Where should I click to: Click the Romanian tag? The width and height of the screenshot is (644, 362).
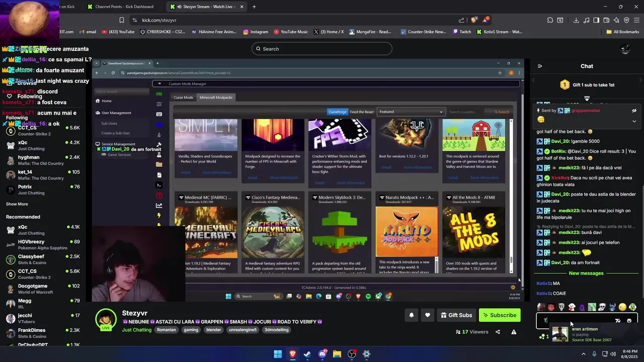(166, 330)
